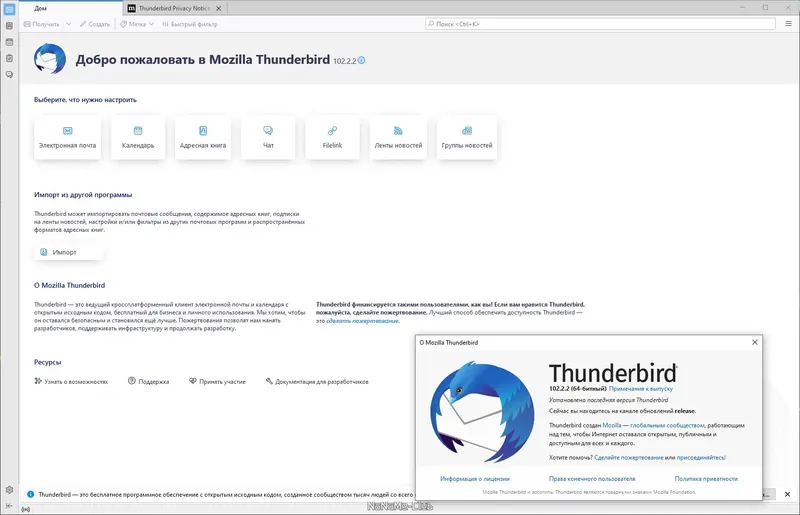Toggle Быстрый фильтр quick filter

190,24
